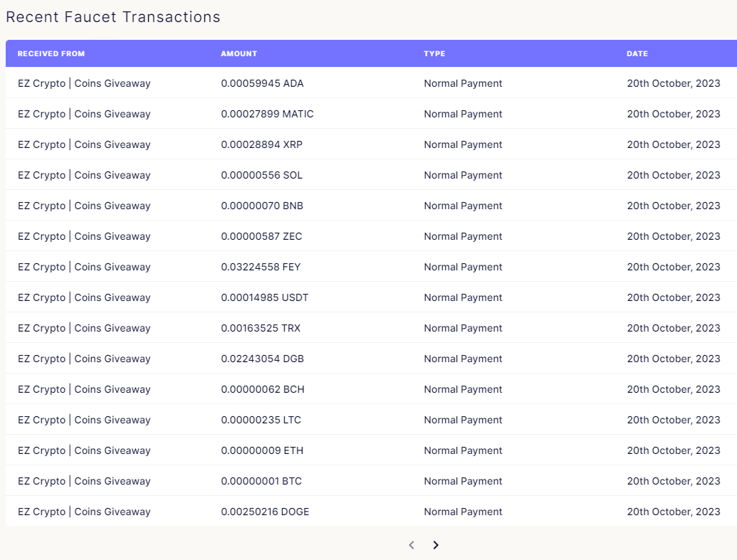Select amount 0.00000062 BCH
The image size is (737, 560).
point(263,389)
